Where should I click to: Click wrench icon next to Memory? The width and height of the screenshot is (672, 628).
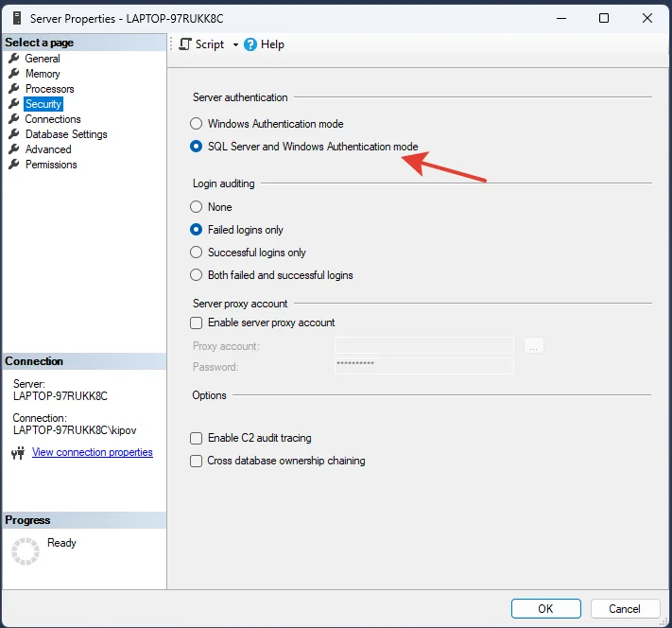(14, 74)
